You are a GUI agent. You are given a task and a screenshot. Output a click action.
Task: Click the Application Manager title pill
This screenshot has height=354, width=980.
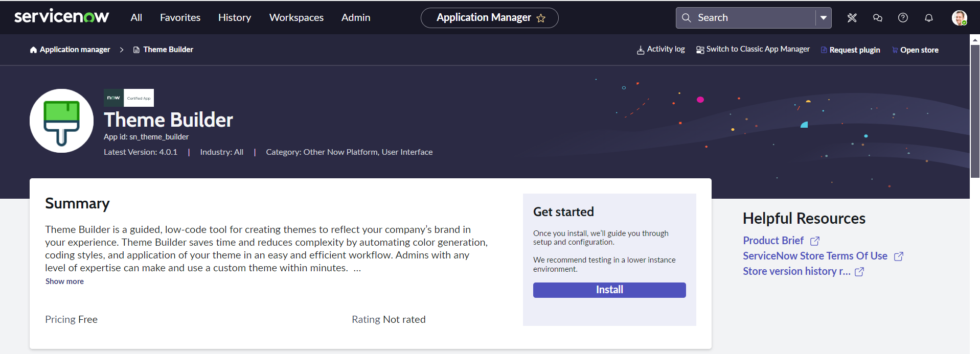489,18
